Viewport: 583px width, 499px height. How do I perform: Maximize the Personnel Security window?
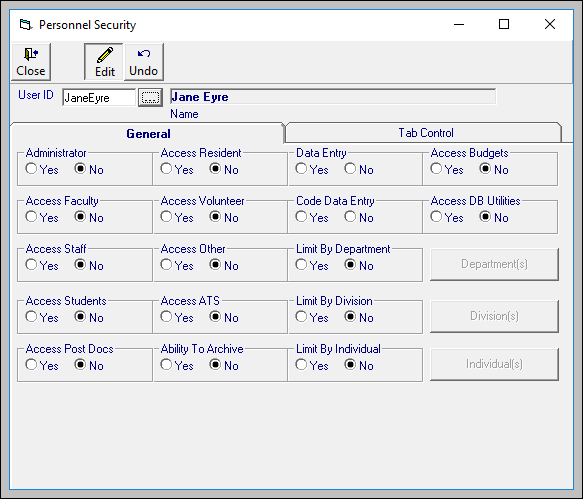pos(504,25)
